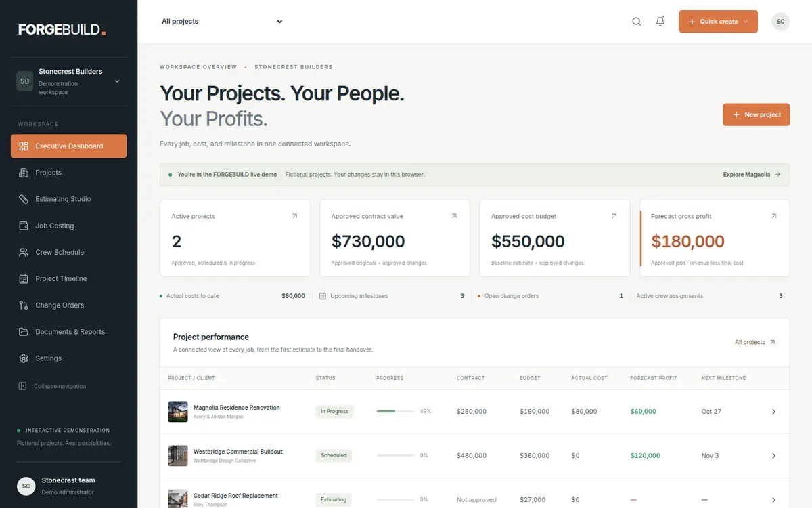812x508 pixels.
Task: Click the Oct 27 next milestone
Action: 711,412
